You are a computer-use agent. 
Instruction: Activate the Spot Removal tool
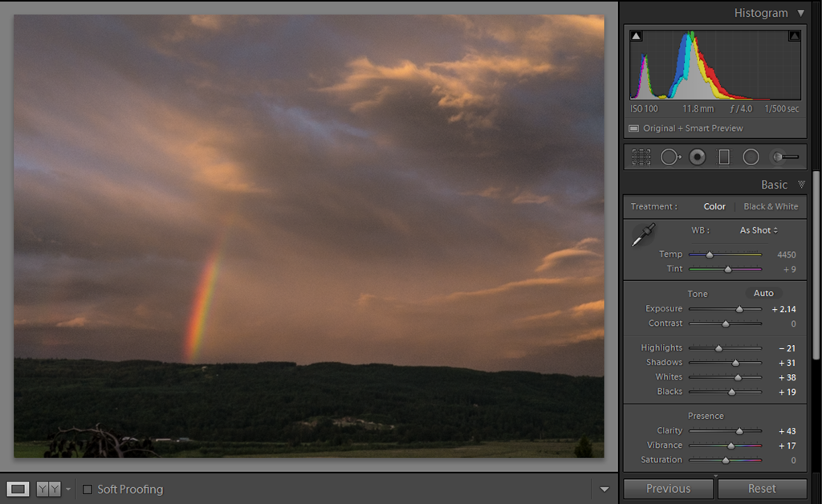(669, 157)
